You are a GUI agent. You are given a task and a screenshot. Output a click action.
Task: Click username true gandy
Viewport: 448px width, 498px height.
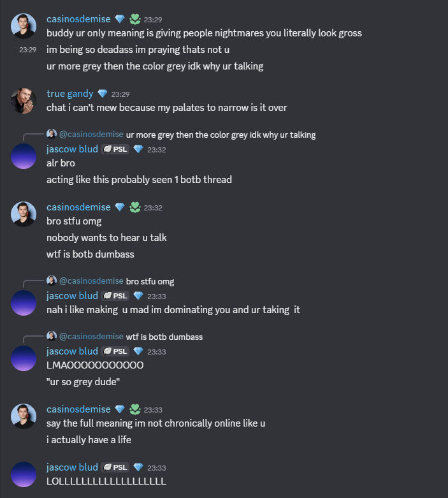pos(70,94)
